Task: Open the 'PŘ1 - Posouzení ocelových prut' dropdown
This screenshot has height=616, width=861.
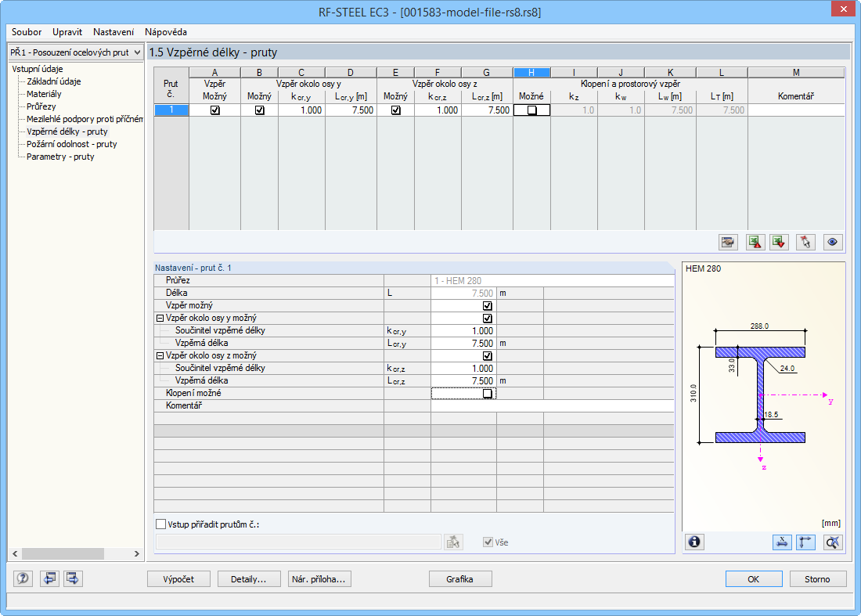Action: (77, 52)
